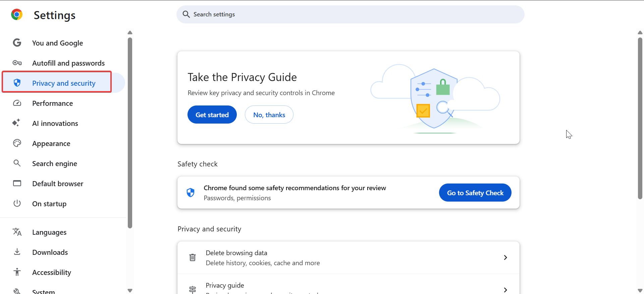The height and width of the screenshot is (294, 644).
Task: Click the Appearance palette icon
Action: pyautogui.click(x=17, y=143)
